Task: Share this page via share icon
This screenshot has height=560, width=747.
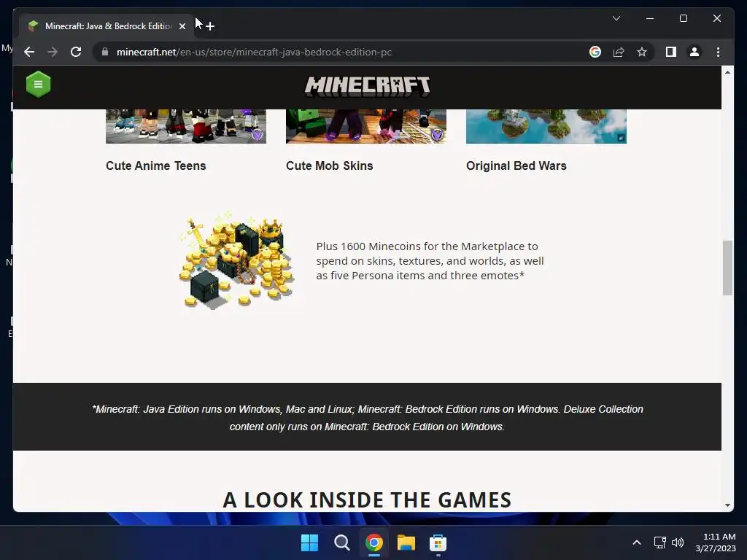Action: (x=619, y=52)
